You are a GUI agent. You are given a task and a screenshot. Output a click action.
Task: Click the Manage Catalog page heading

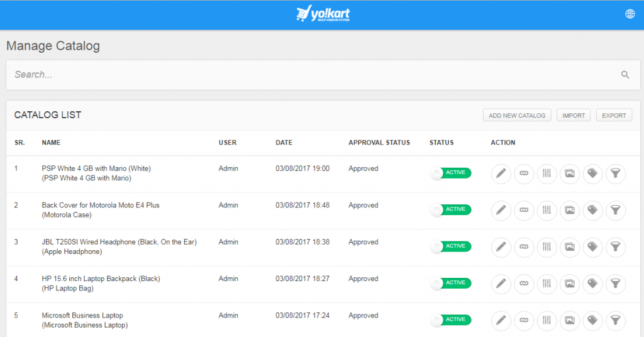(x=53, y=45)
